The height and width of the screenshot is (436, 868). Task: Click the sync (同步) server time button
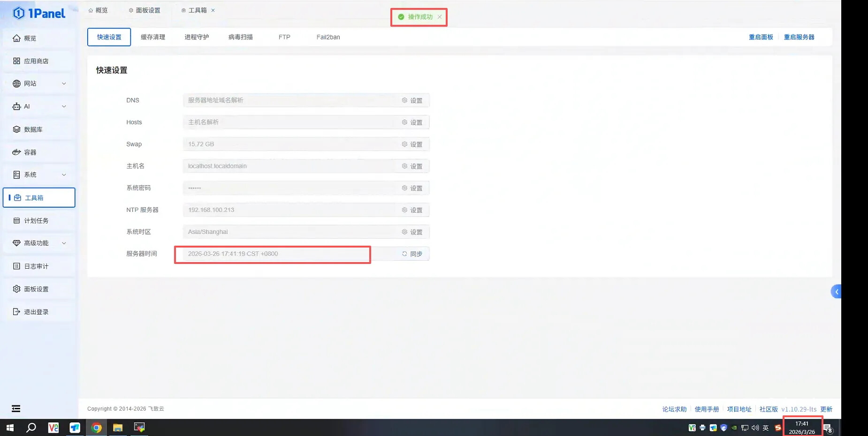tap(412, 254)
